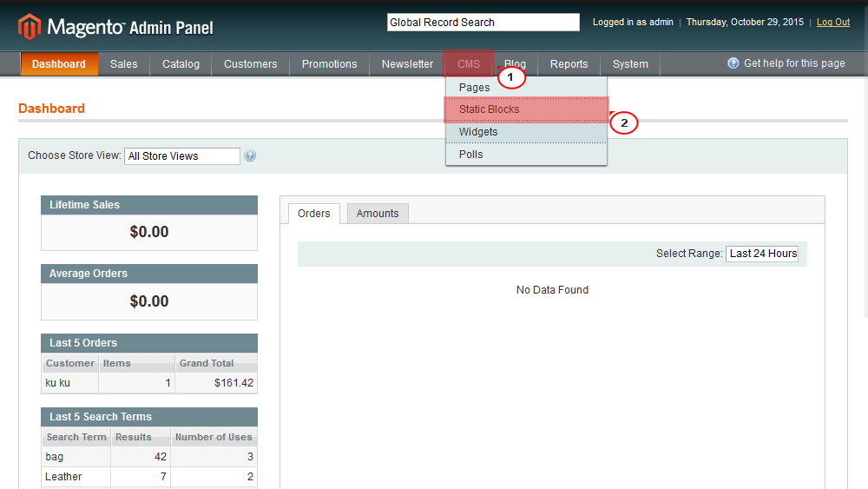Select Widgets in the CMS submenu

[x=527, y=132]
